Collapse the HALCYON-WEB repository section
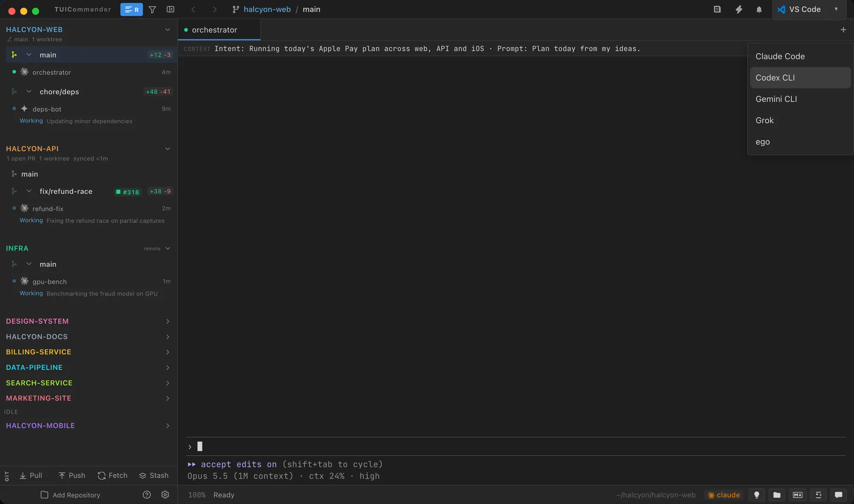This screenshot has height=504, width=854. [167, 29]
